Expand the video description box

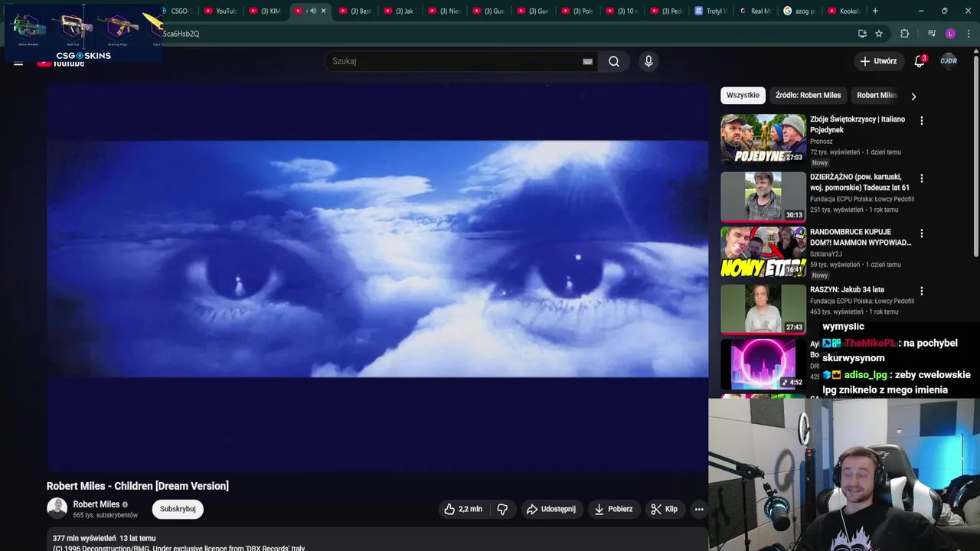pyautogui.click(x=377, y=539)
